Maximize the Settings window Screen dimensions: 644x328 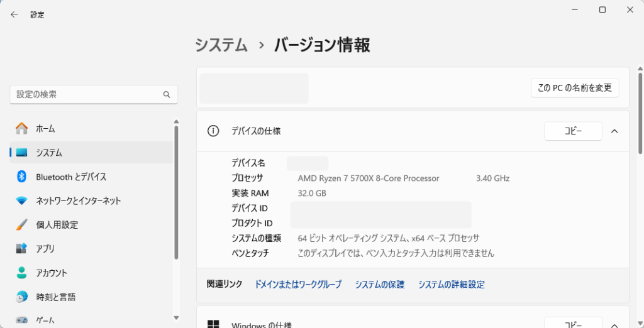(x=602, y=10)
